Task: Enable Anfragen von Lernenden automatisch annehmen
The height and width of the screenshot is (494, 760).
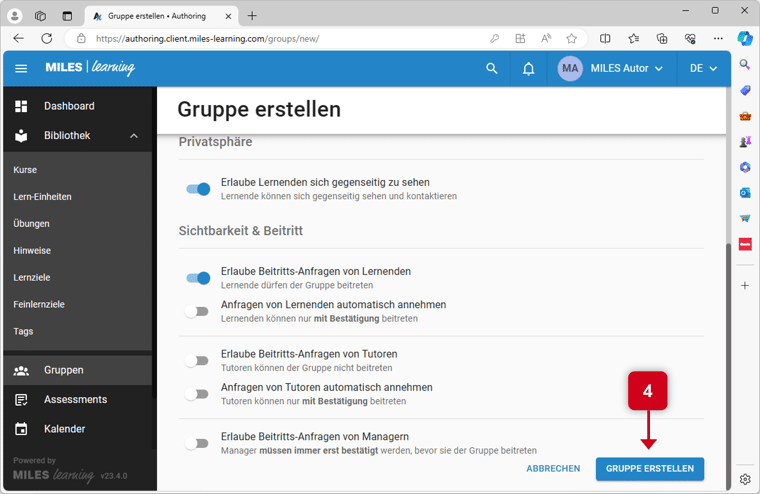Action: click(x=198, y=311)
